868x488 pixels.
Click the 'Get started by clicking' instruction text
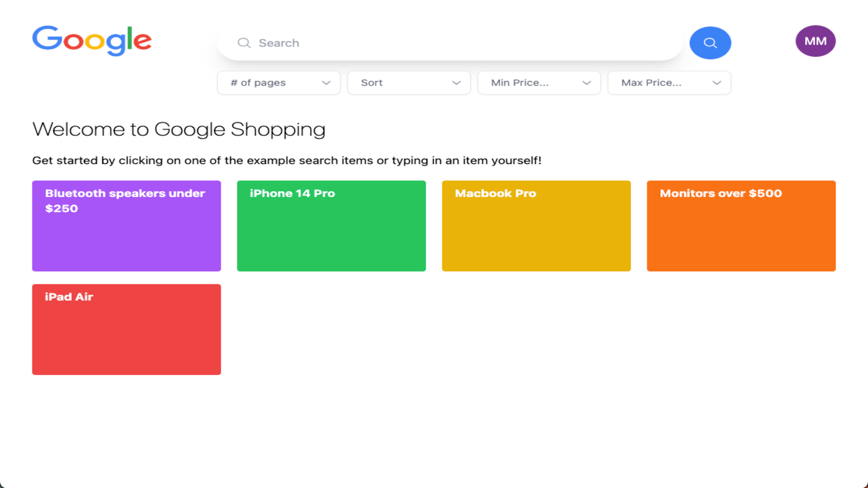pyautogui.click(x=287, y=160)
